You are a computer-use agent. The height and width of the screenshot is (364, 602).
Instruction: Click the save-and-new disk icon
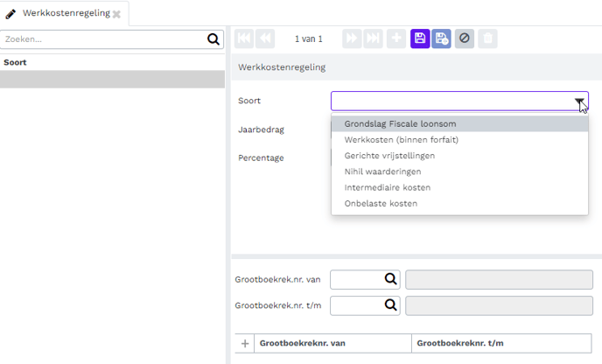[x=442, y=38]
